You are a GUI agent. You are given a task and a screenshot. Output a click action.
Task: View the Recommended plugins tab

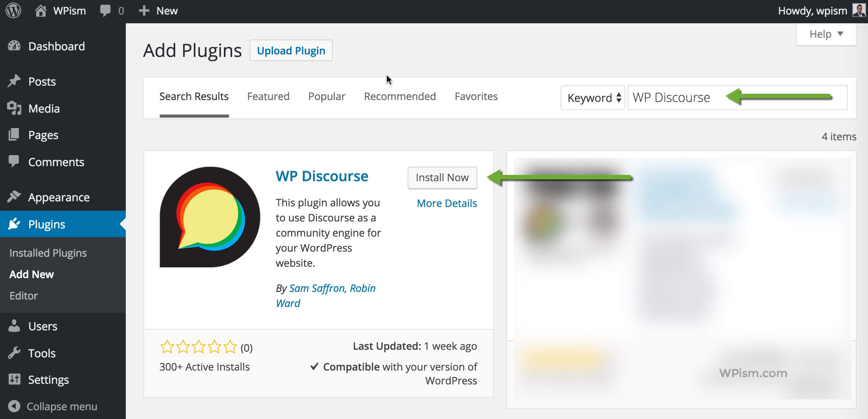click(x=400, y=96)
